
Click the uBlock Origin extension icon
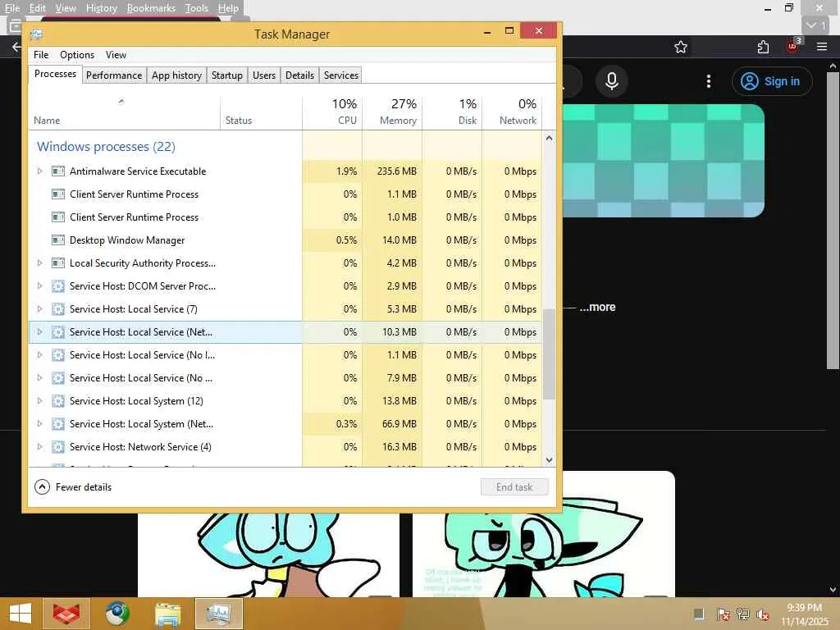tap(793, 46)
